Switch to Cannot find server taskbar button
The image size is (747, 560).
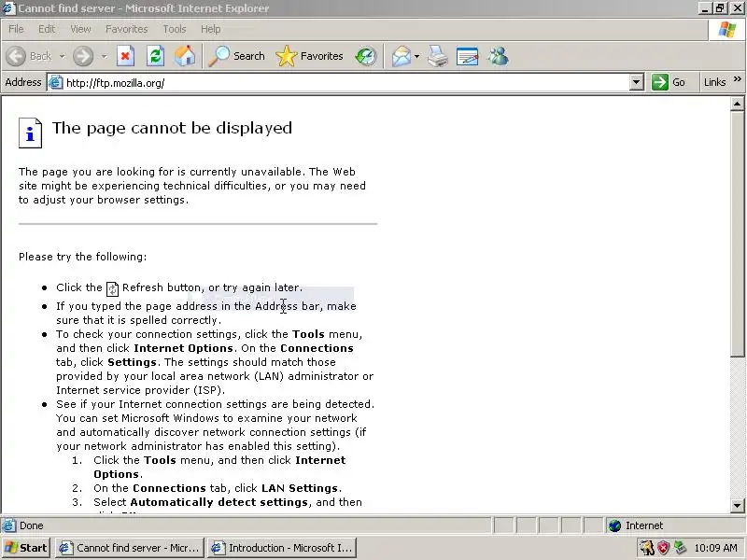coord(129,548)
